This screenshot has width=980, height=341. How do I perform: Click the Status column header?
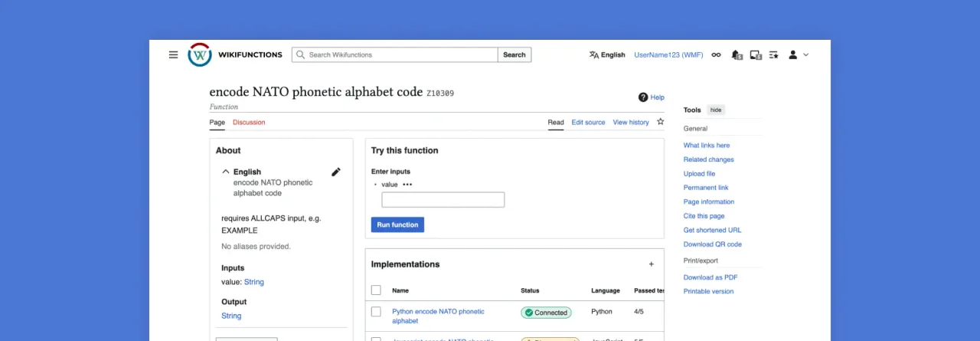[530, 290]
